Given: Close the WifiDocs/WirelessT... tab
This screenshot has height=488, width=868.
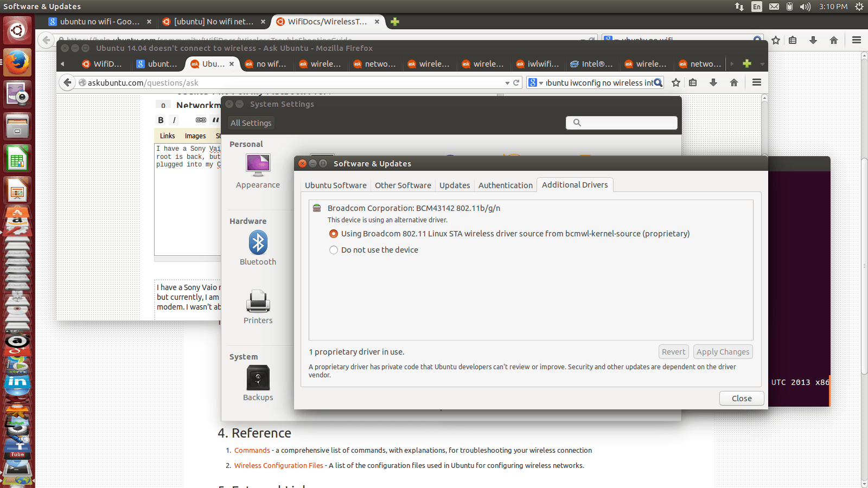Looking at the screenshot, I should [377, 22].
